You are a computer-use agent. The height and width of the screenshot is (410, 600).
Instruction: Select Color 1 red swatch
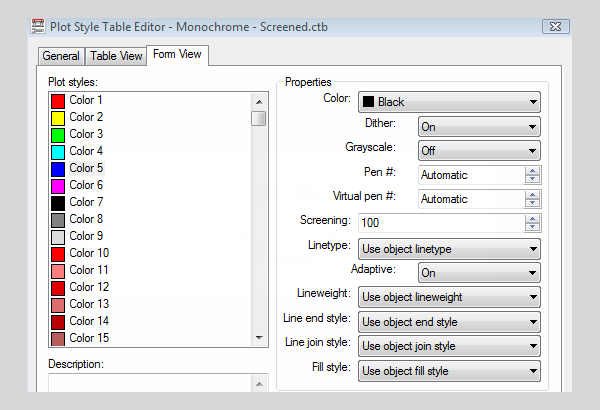coord(58,101)
